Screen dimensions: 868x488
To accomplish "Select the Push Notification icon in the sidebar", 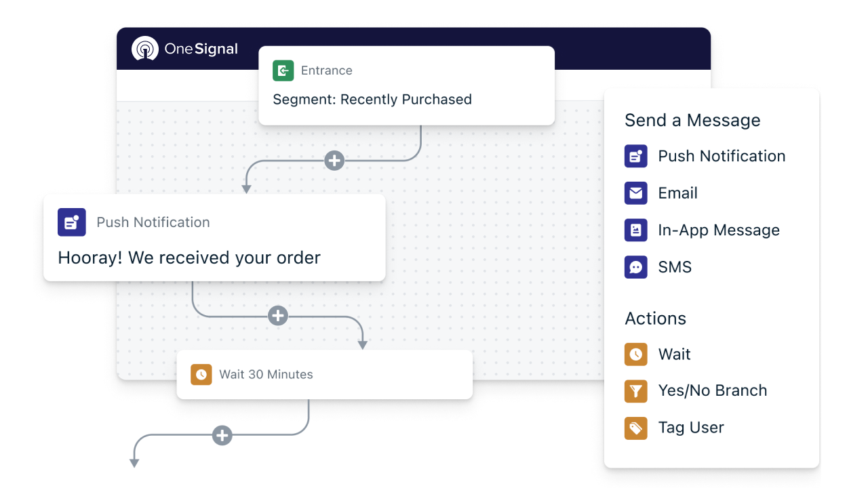I will point(635,156).
